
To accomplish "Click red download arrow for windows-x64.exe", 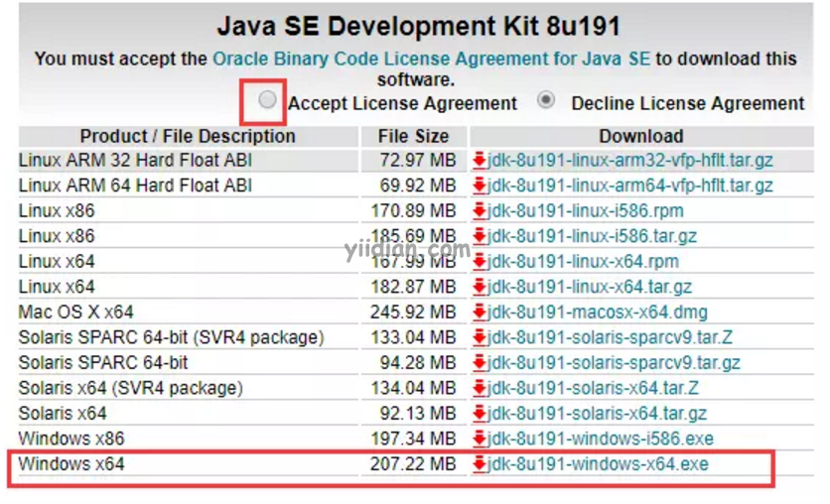I will coord(480,463).
